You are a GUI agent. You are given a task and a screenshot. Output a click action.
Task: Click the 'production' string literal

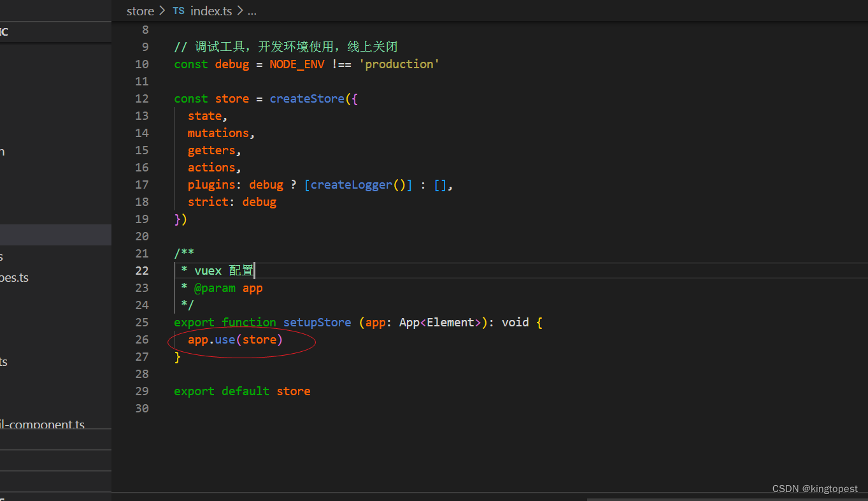click(x=399, y=64)
